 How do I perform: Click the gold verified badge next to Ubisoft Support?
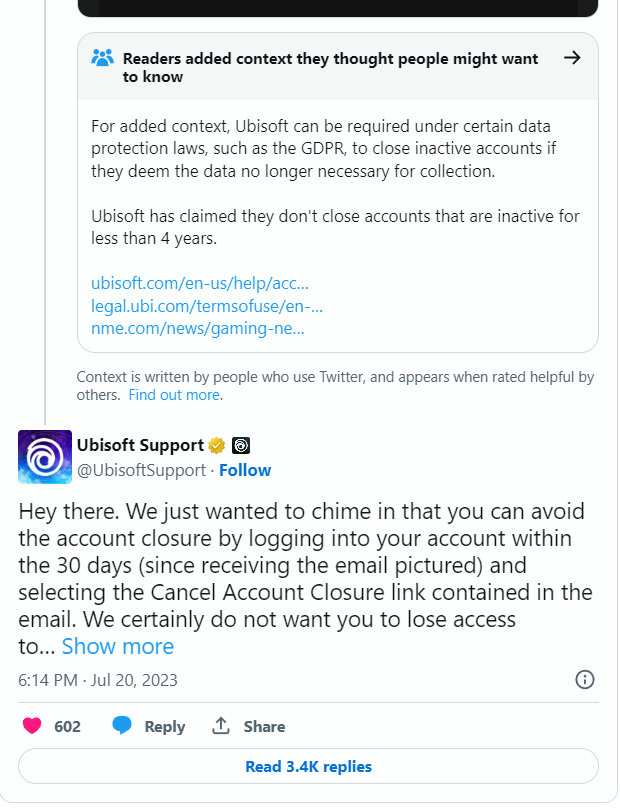(x=217, y=445)
